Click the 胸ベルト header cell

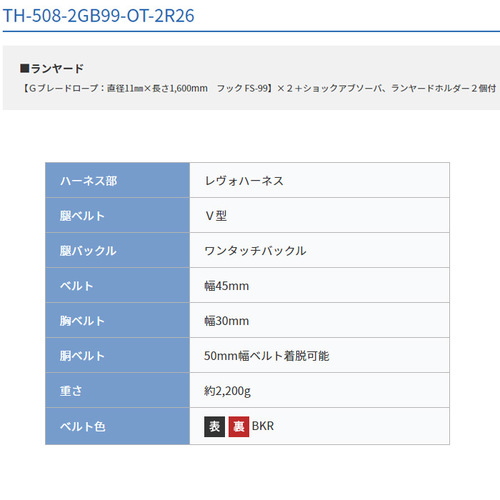pyautogui.click(x=117, y=320)
